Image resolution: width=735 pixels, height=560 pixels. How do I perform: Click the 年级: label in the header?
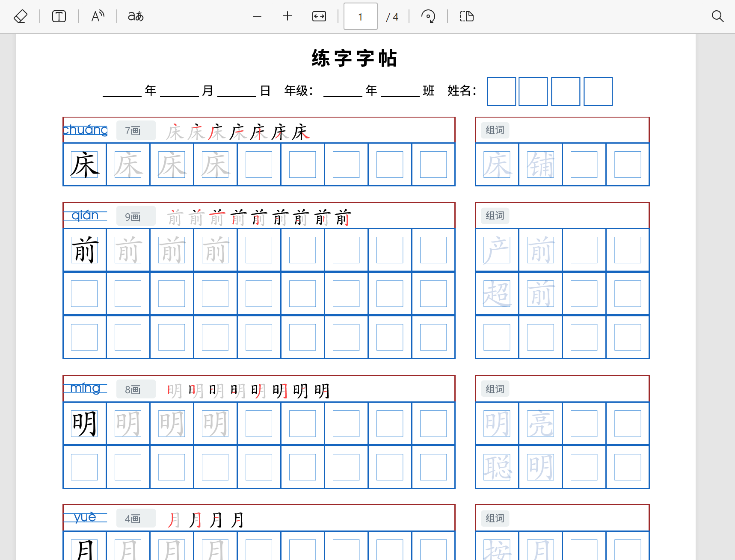pyautogui.click(x=299, y=91)
